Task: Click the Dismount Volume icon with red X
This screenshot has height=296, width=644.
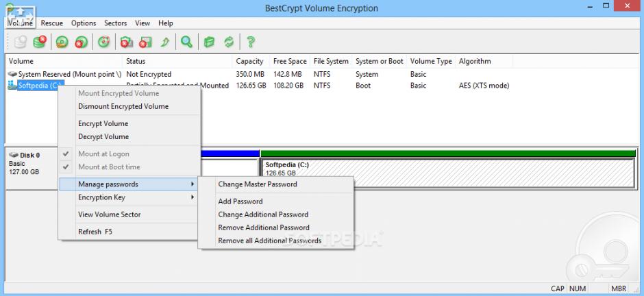Action: pyautogui.click(x=40, y=42)
